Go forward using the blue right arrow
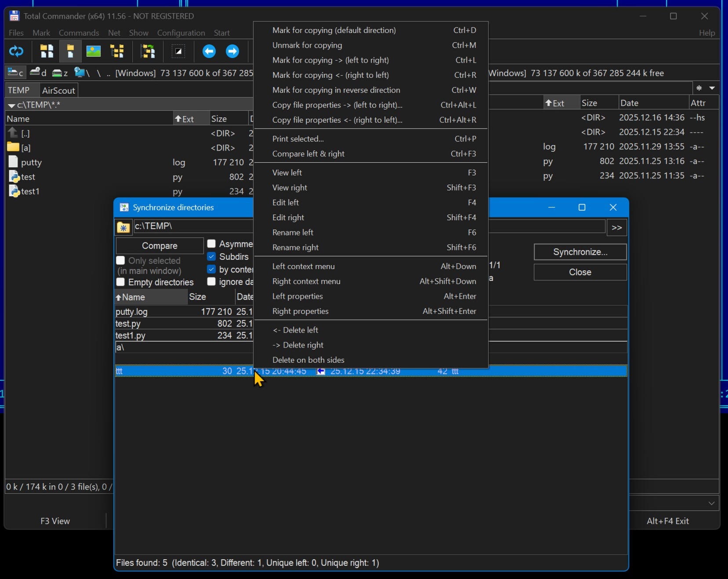 tap(232, 51)
